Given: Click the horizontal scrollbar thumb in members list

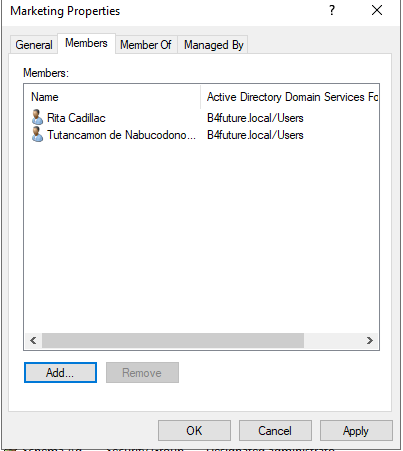Looking at the screenshot, I should (173, 340).
